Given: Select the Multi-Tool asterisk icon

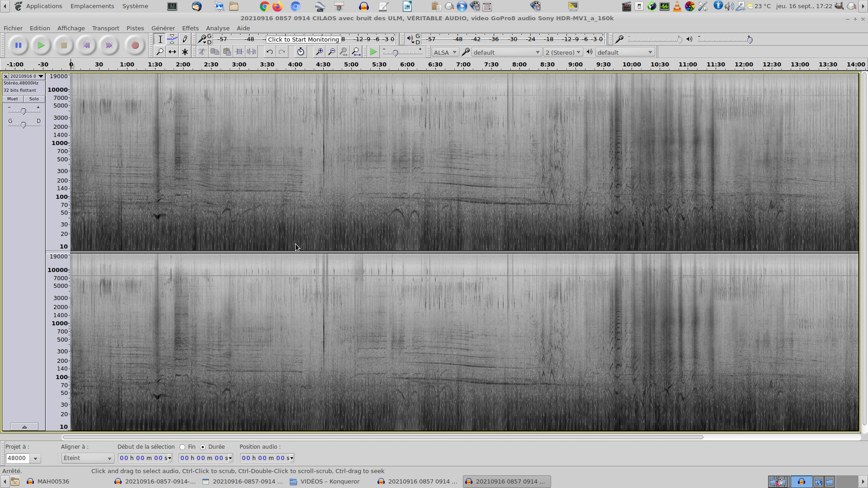Looking at the screenshot, I should click(184, 52).
